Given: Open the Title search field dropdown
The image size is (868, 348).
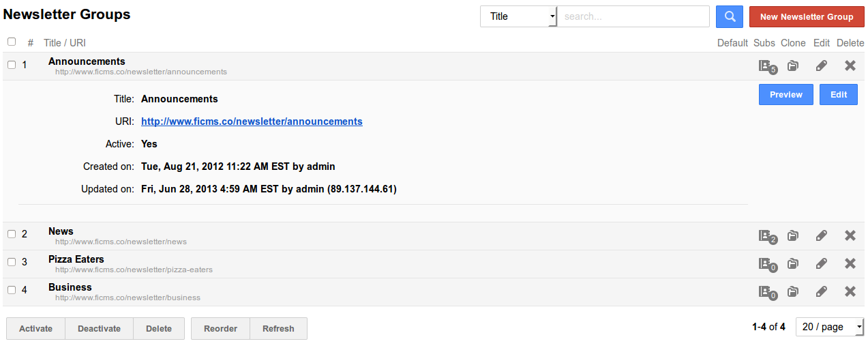Looking at the screenshot, I should click(518, 16).
